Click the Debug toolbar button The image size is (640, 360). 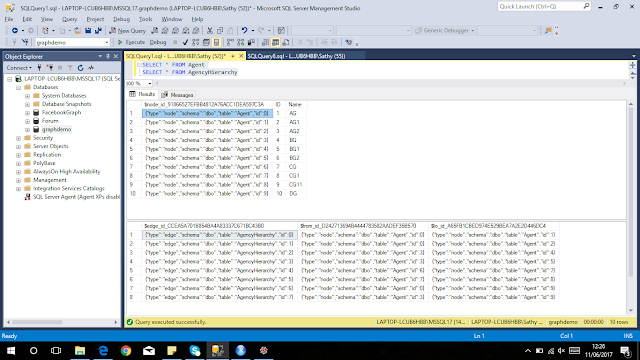pos(158,42)
